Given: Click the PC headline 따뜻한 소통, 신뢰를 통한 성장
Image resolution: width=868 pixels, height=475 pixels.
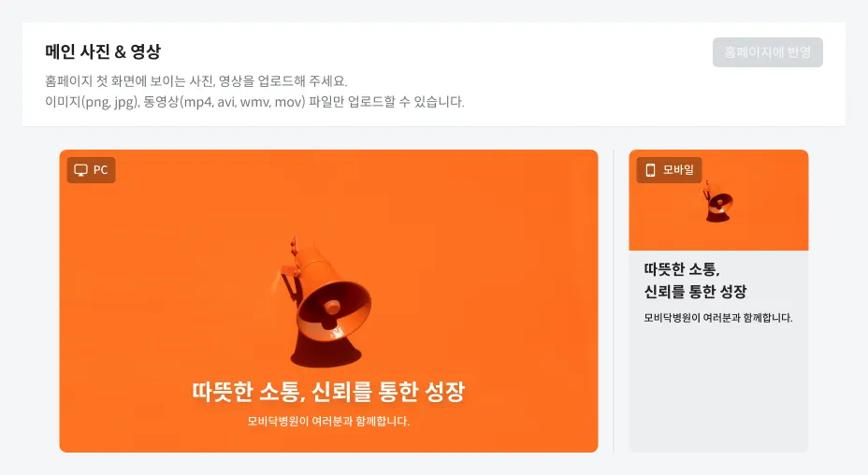Looking at the screenshot, I should [328, 392].
